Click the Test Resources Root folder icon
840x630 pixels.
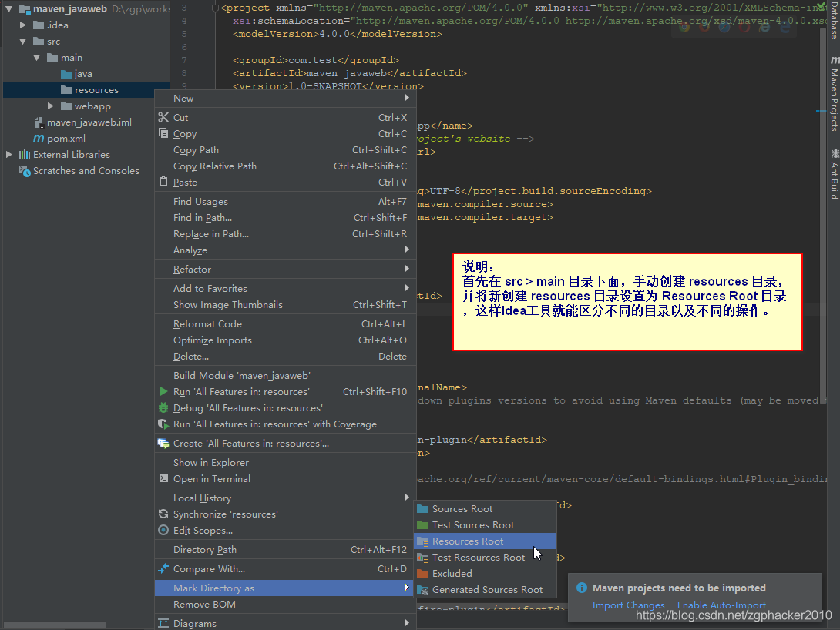(422, 557)
